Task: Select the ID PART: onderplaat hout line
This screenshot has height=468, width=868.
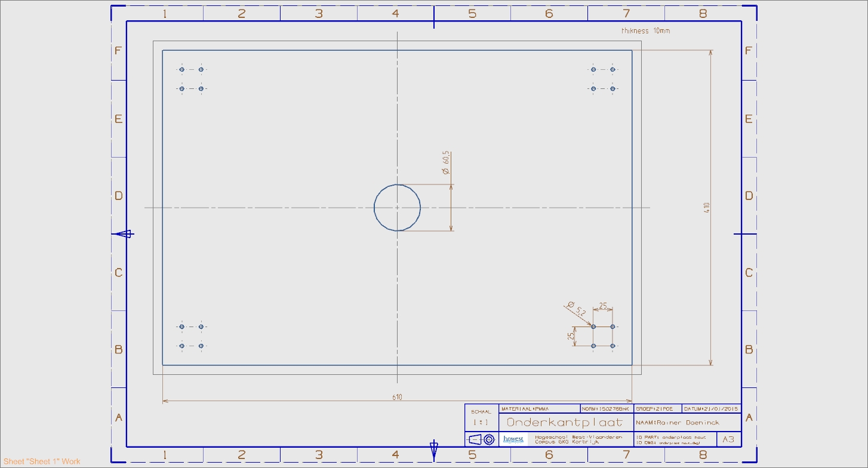Action: pos(672,437)
